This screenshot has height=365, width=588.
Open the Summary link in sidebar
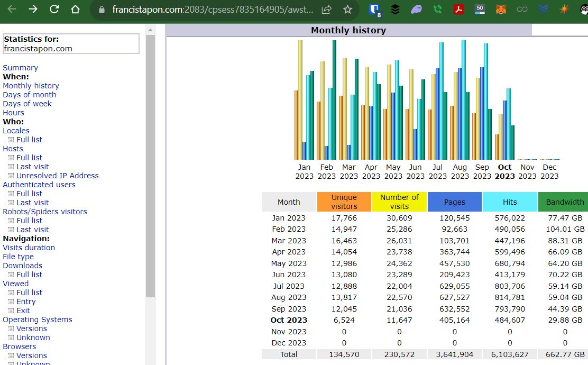20,68
